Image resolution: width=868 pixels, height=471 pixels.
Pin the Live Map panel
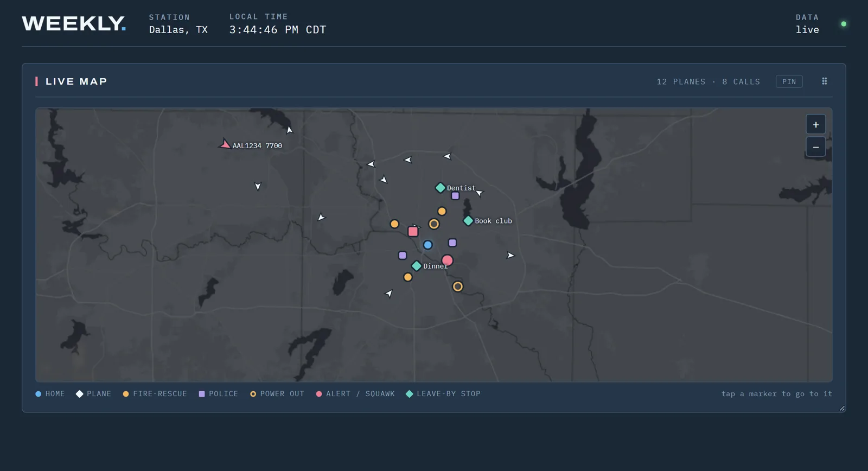tap(789, 81)
